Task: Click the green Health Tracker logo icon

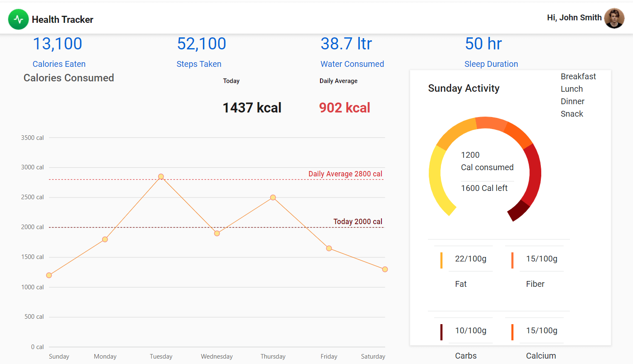Action: click(18, 19)
